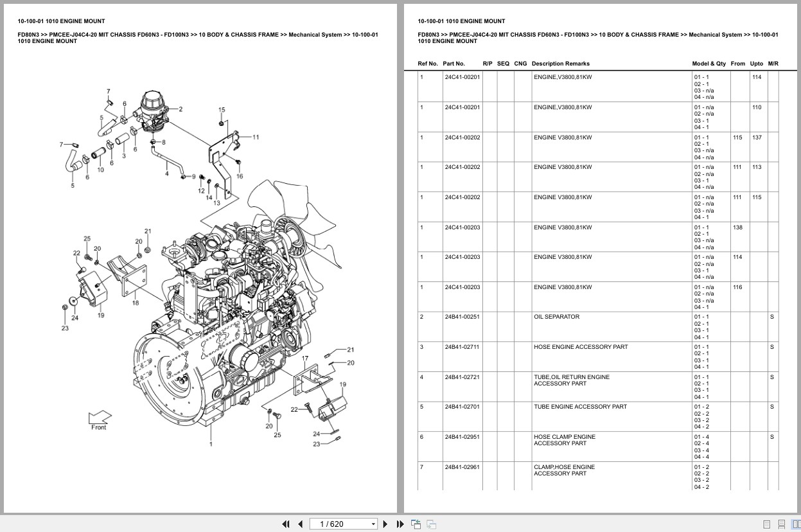Switch to single page view
Image resolution: width=801 pixels, height=532 pixels.
[x=767, y=524]
